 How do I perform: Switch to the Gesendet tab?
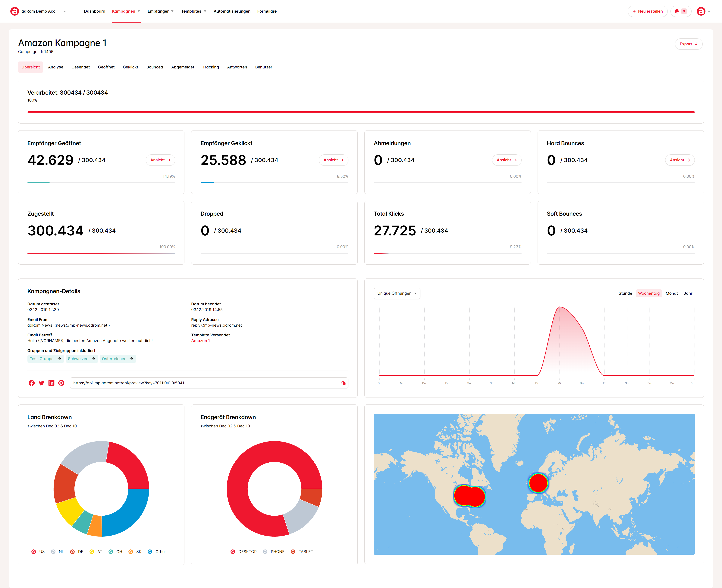point(81,67)
